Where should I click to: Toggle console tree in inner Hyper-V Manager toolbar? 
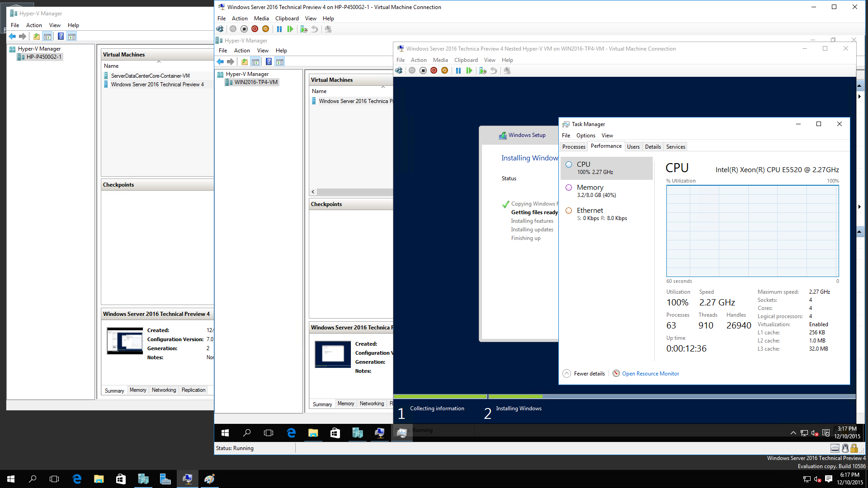(x=255, y=61)
